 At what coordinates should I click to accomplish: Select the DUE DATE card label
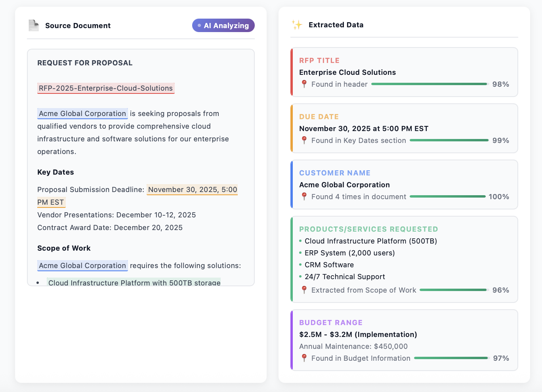[319, 117]
